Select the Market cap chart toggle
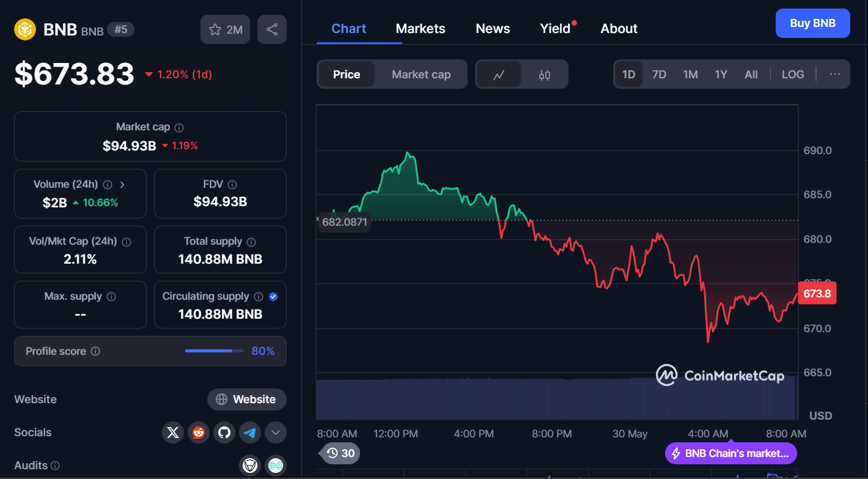The width and height of the screenshot is (868, 479). click(421, 75)
